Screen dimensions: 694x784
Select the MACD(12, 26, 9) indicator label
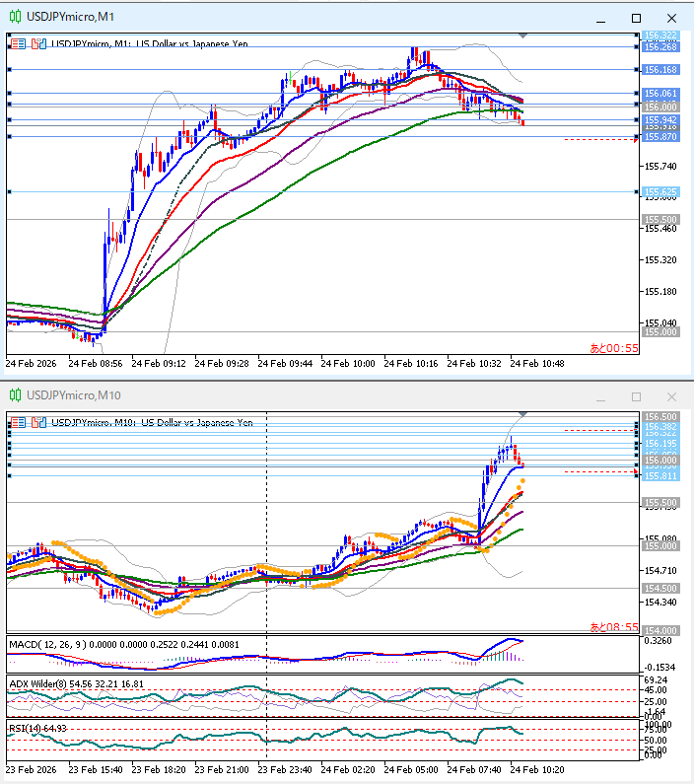[x=46, y=644]
